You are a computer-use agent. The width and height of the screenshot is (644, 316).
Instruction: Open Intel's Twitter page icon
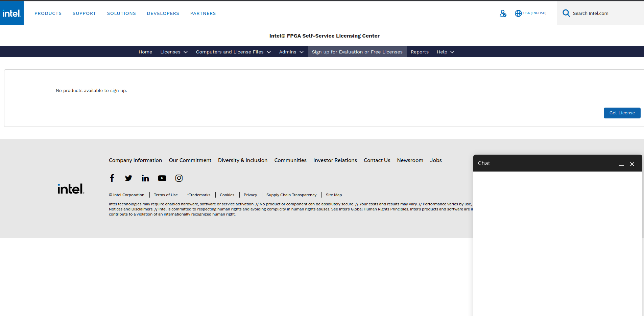(128, 178)
